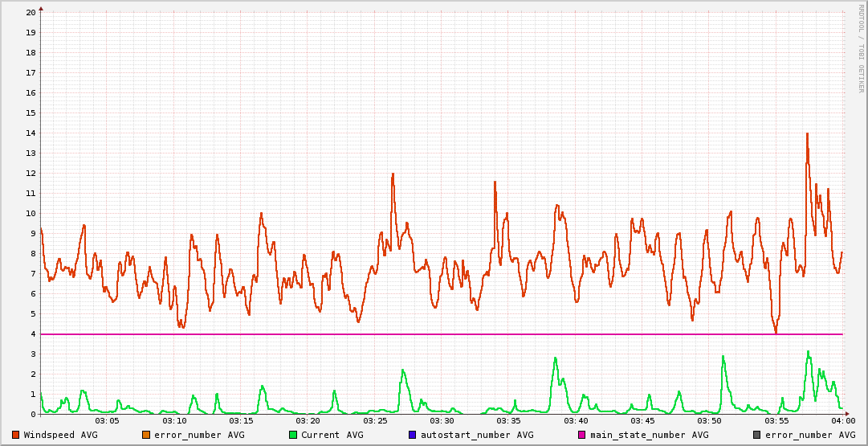Click the green Current AVG legend swatch
Screen dimensions: 868x446
click(x=293, y=435)
